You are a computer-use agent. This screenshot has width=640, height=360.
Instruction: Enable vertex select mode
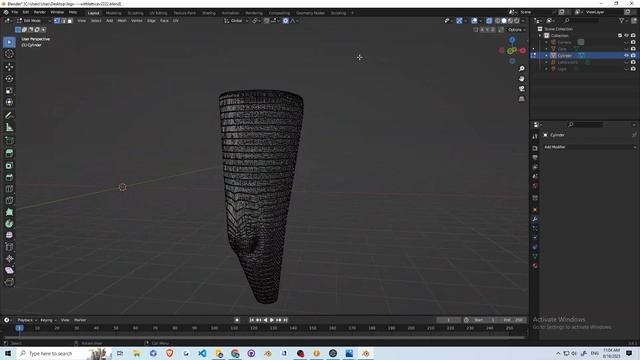pyautogui.click(x=57, y=20)
